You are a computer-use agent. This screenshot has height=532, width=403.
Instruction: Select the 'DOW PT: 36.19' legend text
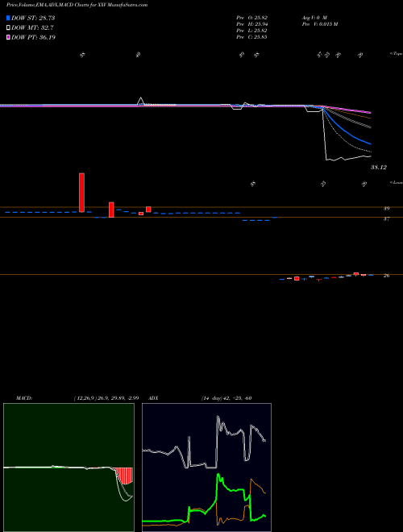click(33, 37)
